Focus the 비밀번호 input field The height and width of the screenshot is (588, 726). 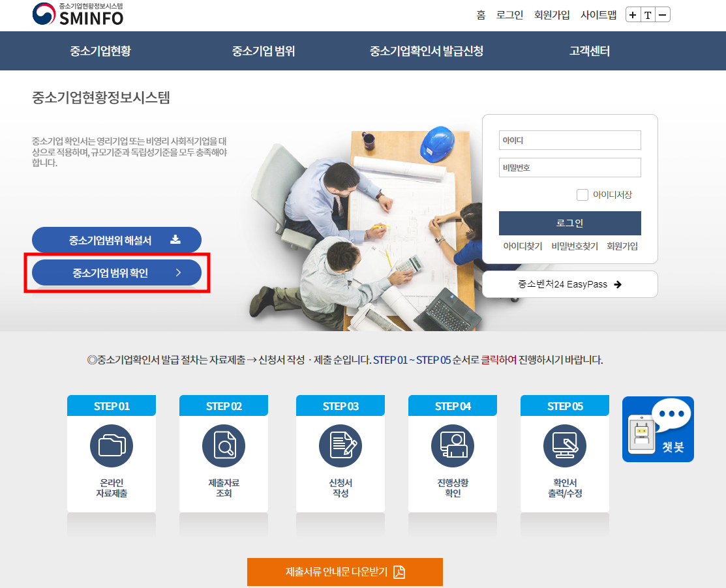(569, 168)
